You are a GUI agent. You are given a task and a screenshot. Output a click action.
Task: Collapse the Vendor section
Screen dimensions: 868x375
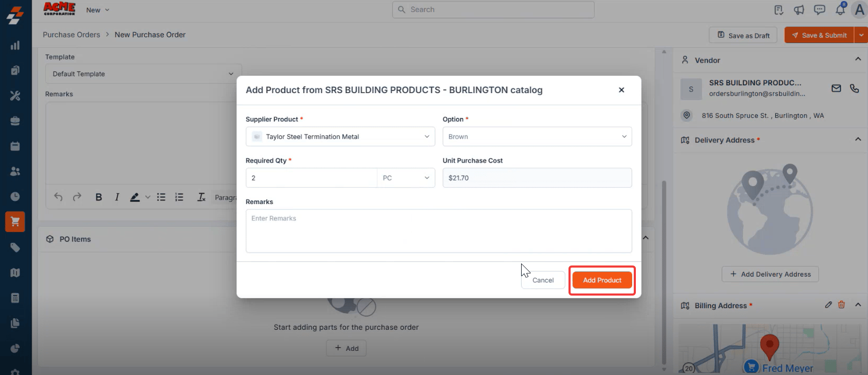858,59
